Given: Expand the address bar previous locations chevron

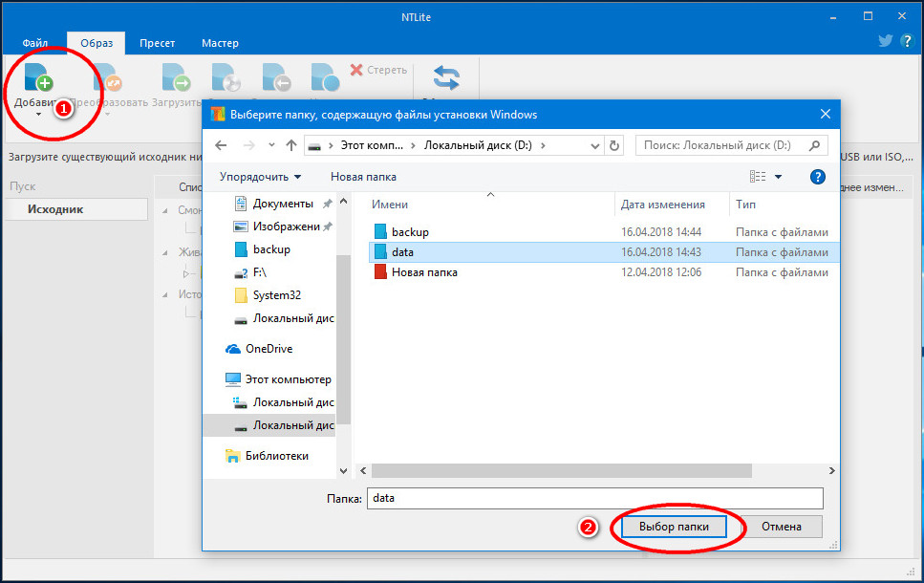Looking at the screenshot, I should pyautogui.click(x=595, y=145).
